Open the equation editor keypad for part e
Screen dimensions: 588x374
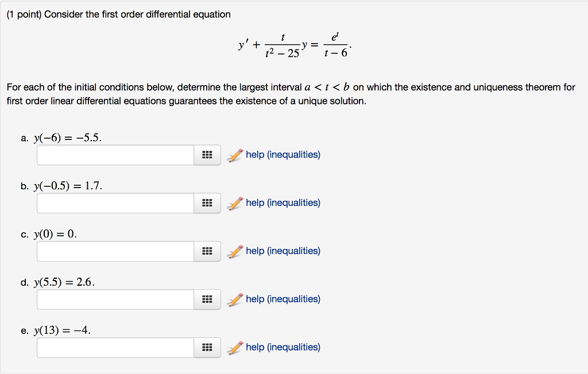208,348
